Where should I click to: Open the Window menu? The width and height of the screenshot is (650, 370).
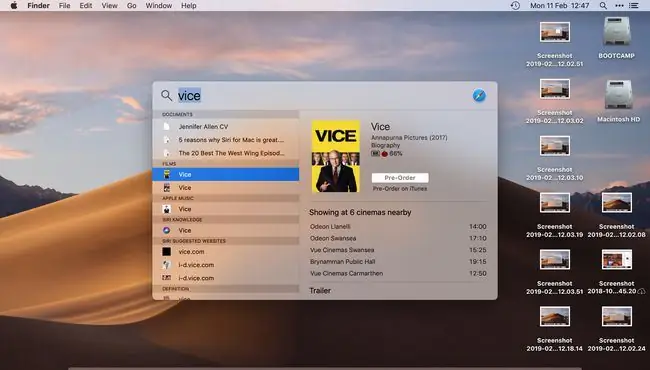(x=159, y=6)
